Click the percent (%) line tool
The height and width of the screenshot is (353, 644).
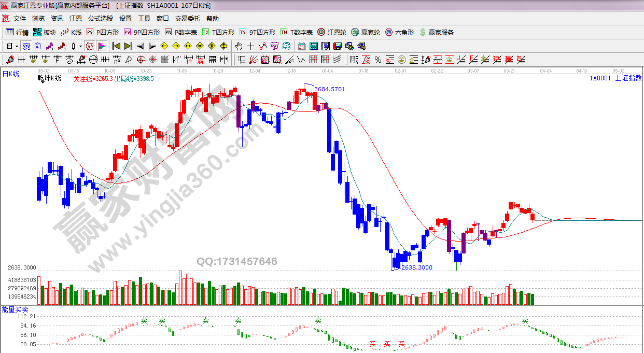pos(377,60)
